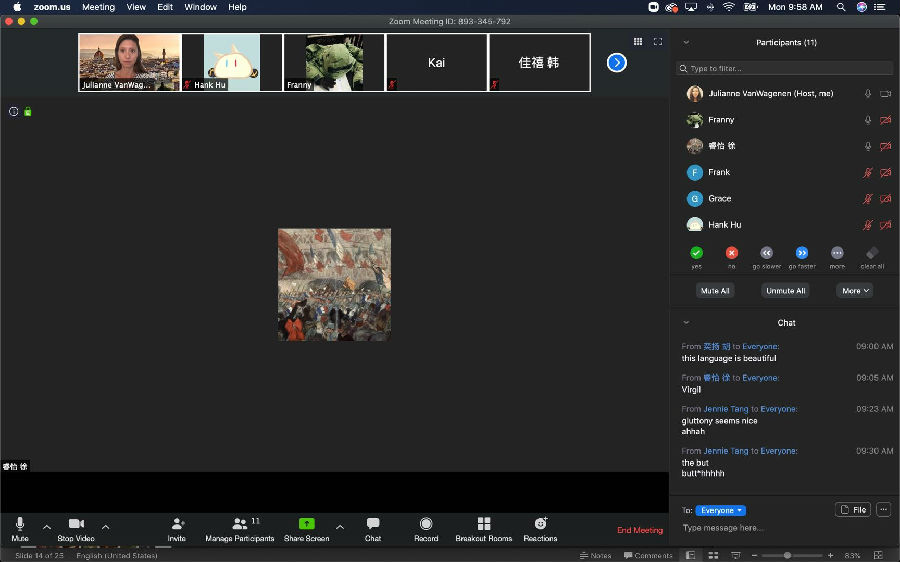Expand video options arrow next to Stop Video

point(106,527)
